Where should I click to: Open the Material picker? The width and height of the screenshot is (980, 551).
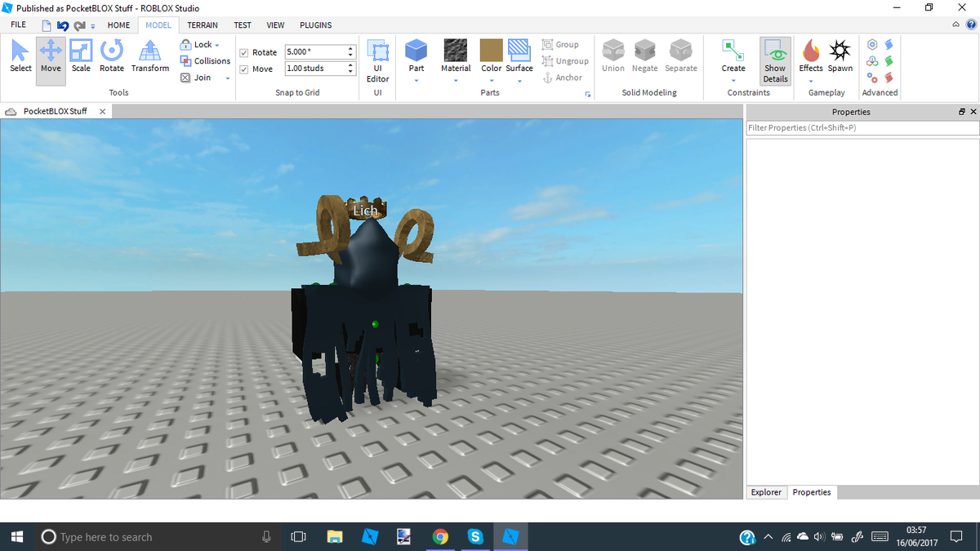(456, 56)
